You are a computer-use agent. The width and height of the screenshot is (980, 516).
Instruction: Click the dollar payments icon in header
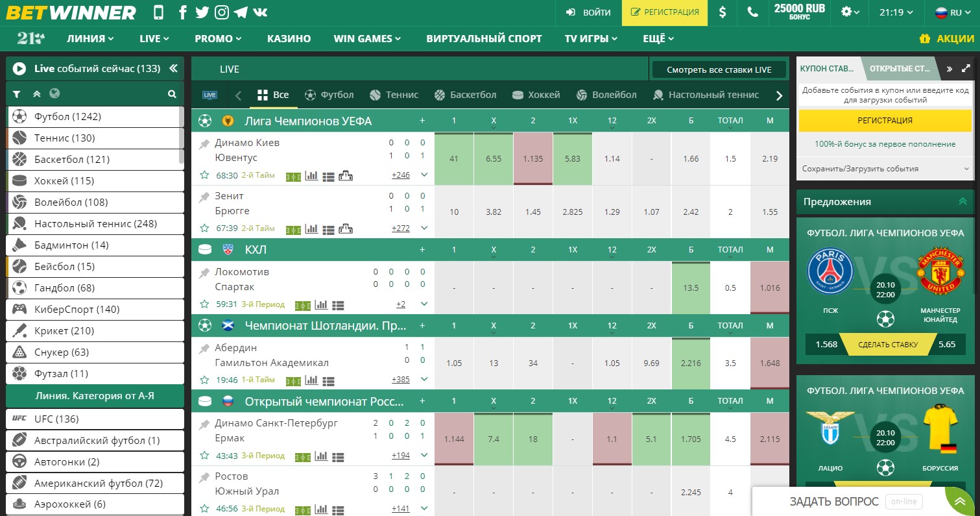(723, 12)
